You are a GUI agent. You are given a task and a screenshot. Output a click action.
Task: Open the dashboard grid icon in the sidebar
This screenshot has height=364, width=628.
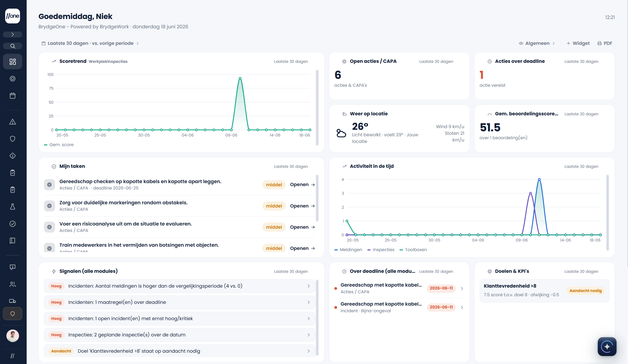[12, 62]
